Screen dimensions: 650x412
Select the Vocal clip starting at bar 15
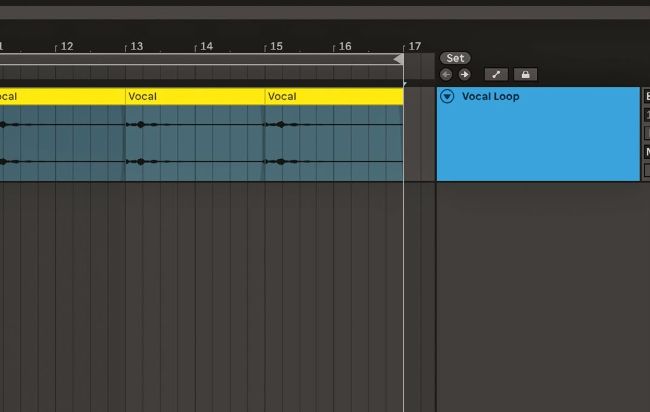(333, 97)
